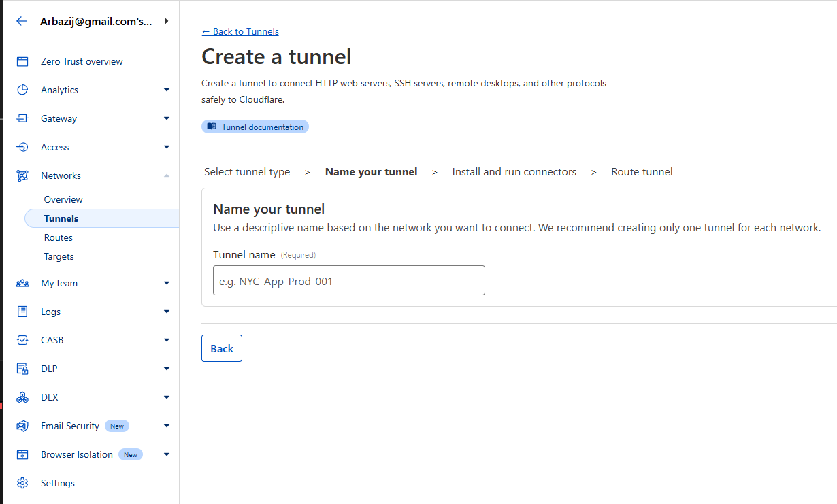Expand the Access menu chevron
This screenshot has width=837, height=504.
pos(167,147)
